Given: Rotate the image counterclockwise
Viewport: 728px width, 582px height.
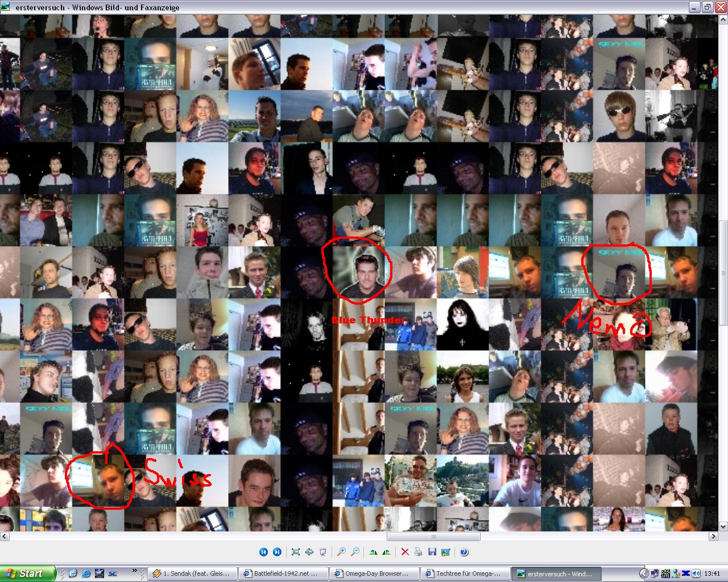Looking at the screenshot, I should (x=387, y=552).
